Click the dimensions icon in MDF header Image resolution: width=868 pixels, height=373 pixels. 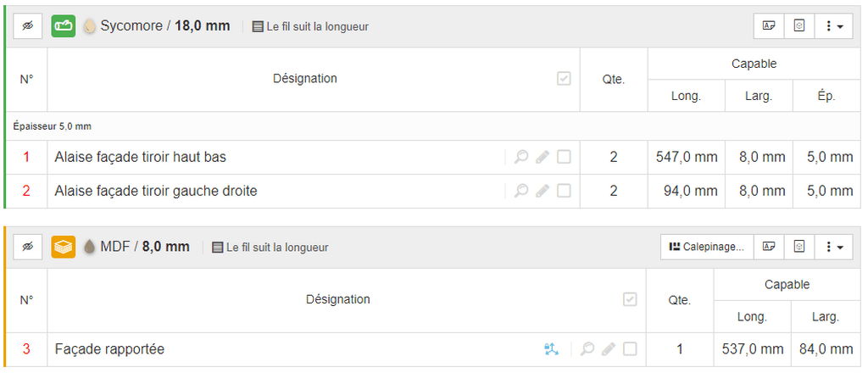(798, 247)
